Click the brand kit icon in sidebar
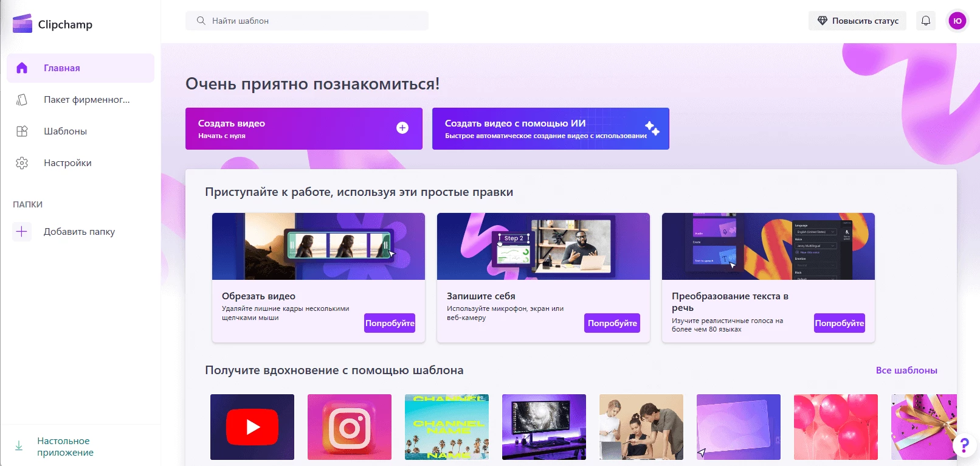The width and height of the screenshot is (980, 466). 22,100
